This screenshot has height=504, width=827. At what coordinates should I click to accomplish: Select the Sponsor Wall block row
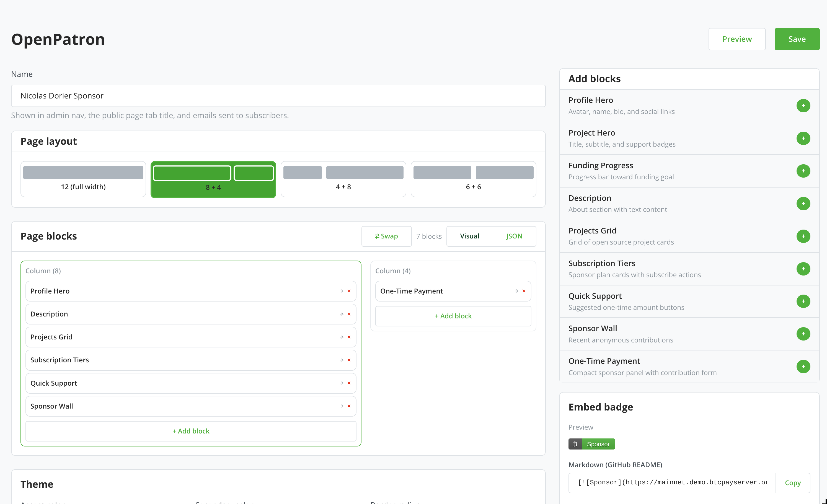coord(191,406)
